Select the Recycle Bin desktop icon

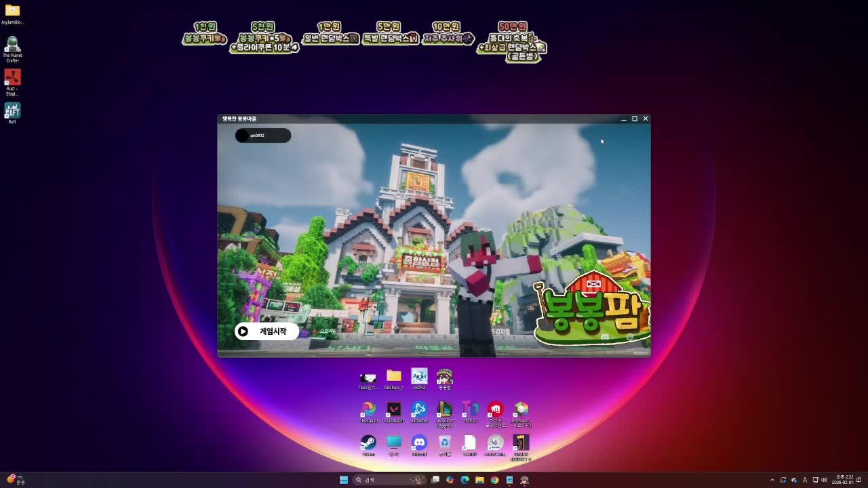[445, 446]
